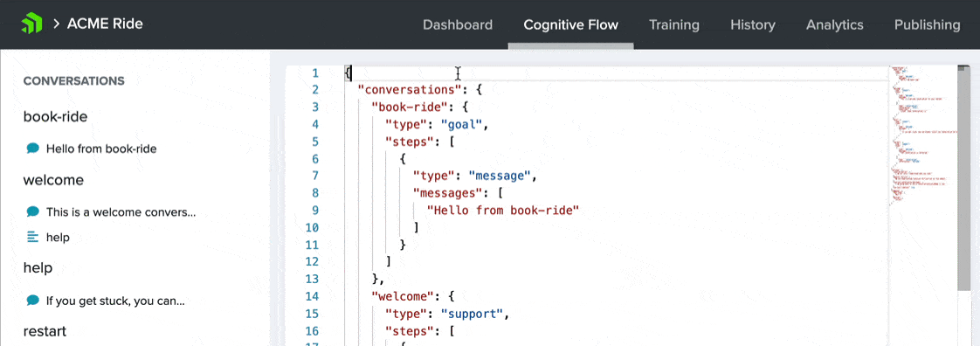
Task: Click the "Hello from book-ride" string in code
Action: coord(503,211)
